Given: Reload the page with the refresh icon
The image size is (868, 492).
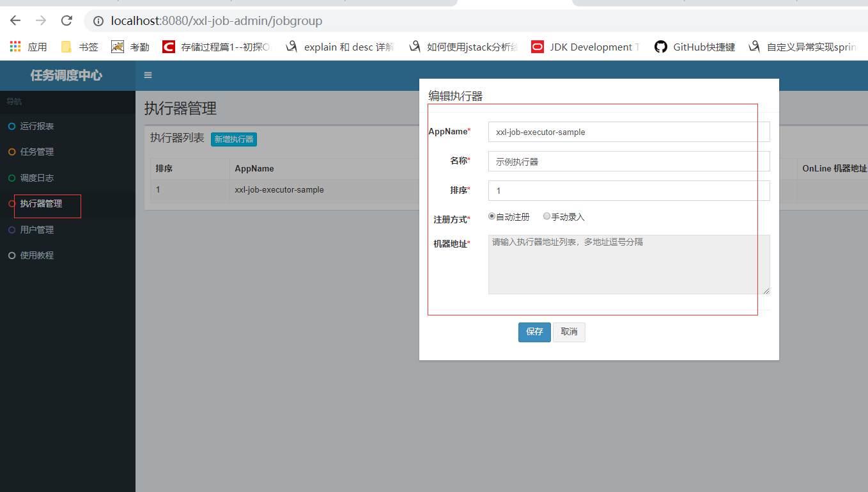Looking at the screenshot, I should coord(66,20).
